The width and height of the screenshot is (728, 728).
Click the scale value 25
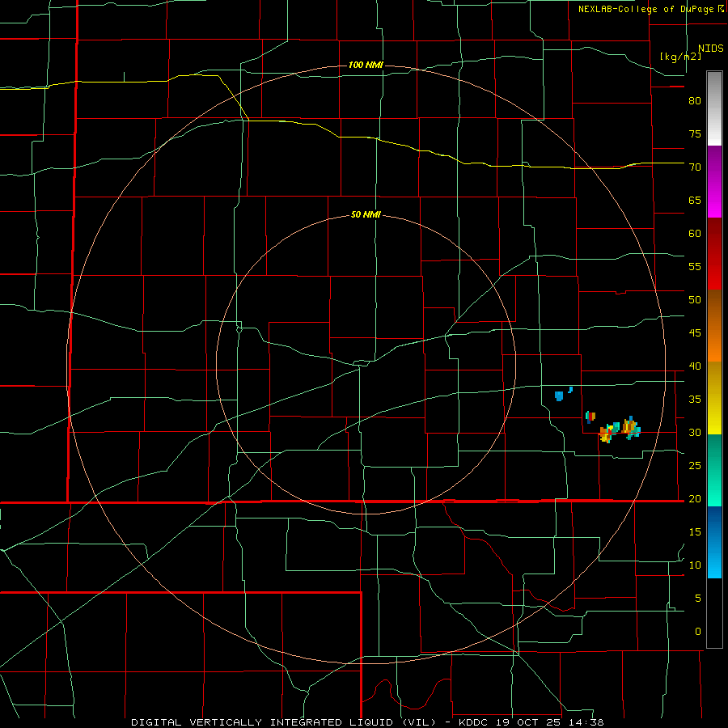tap(695, 465)
